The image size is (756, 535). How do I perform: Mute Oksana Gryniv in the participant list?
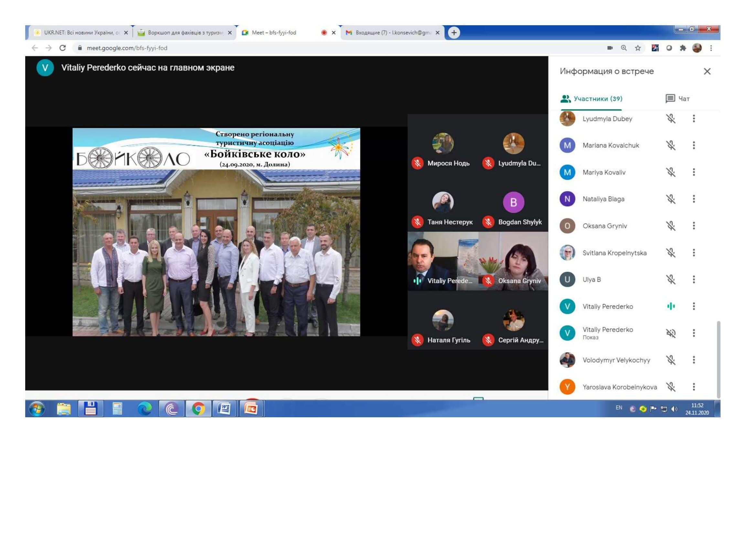671,226
